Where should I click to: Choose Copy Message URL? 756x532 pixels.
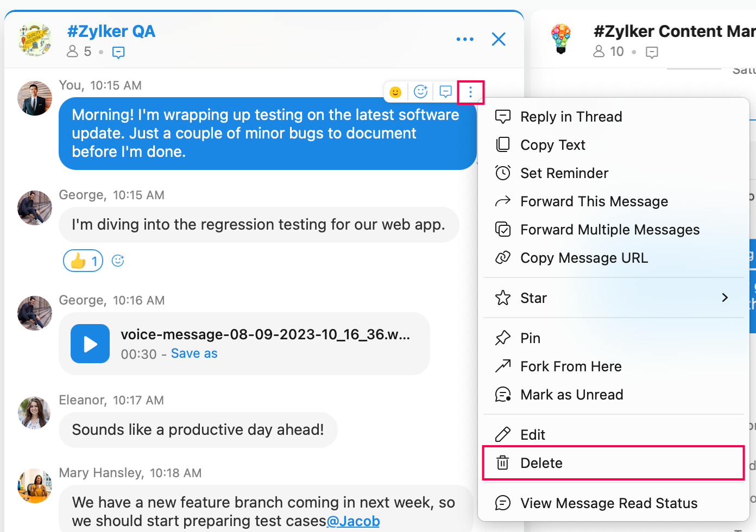584,258
